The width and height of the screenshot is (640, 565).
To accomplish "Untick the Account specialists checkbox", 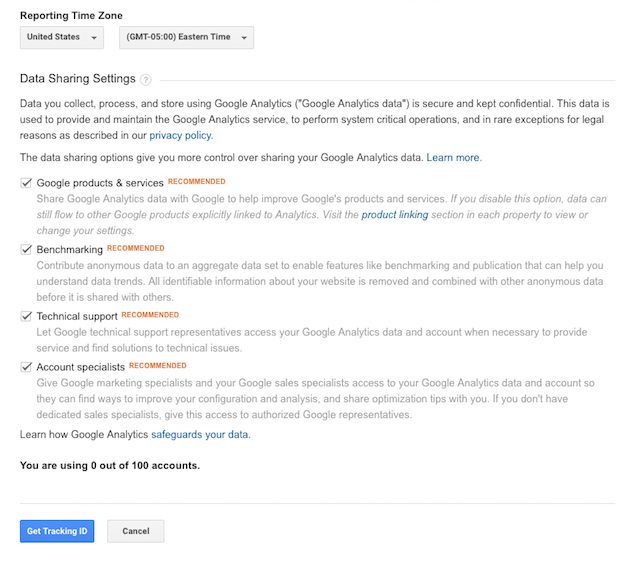I will [26, 367].
